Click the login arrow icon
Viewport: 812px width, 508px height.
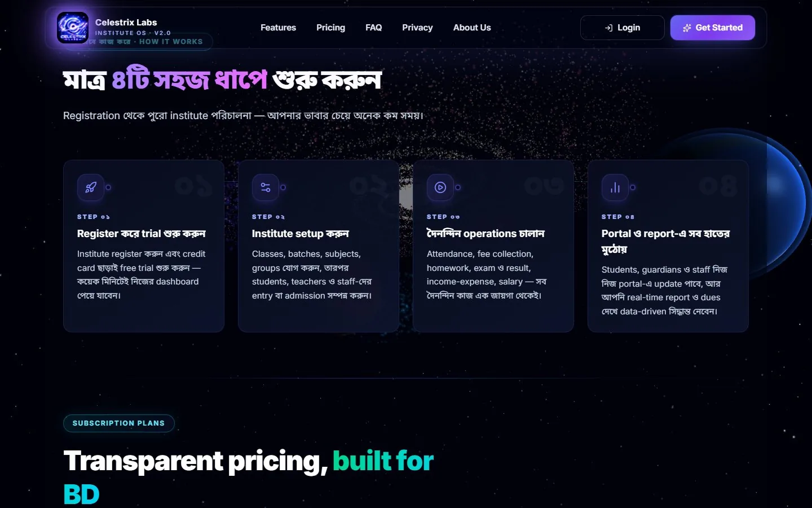608,28
